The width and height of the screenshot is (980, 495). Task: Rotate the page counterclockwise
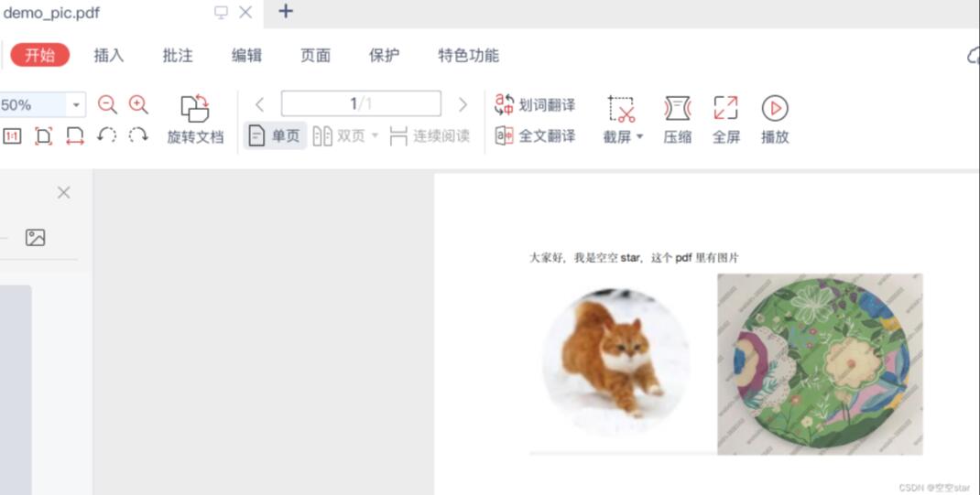click(107, 135)
